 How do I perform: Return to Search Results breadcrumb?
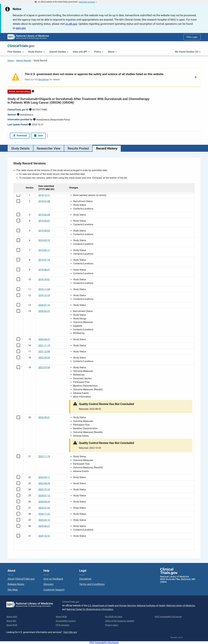pyautogui.click(x=24, y=61)
